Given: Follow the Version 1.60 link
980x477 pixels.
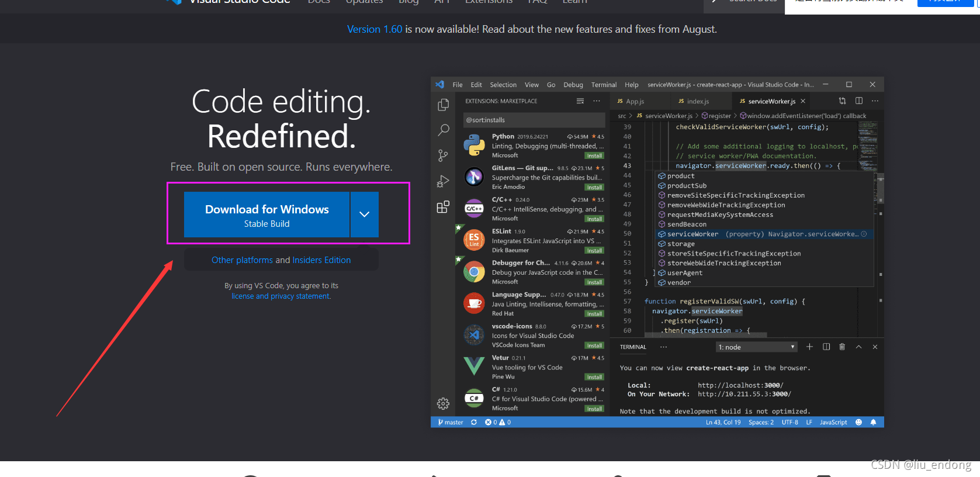Looking at the screenshot, I should pos(375,29).
